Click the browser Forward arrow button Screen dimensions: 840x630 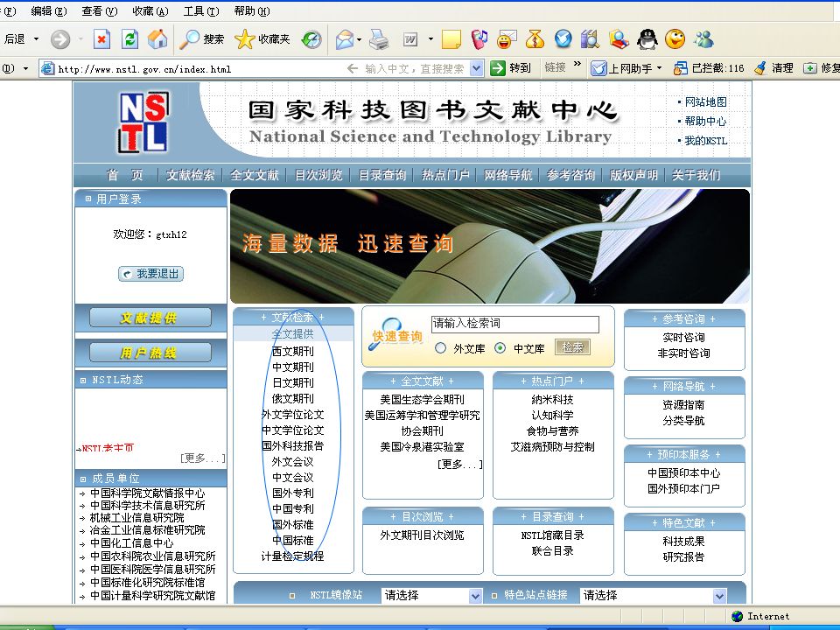60,39
